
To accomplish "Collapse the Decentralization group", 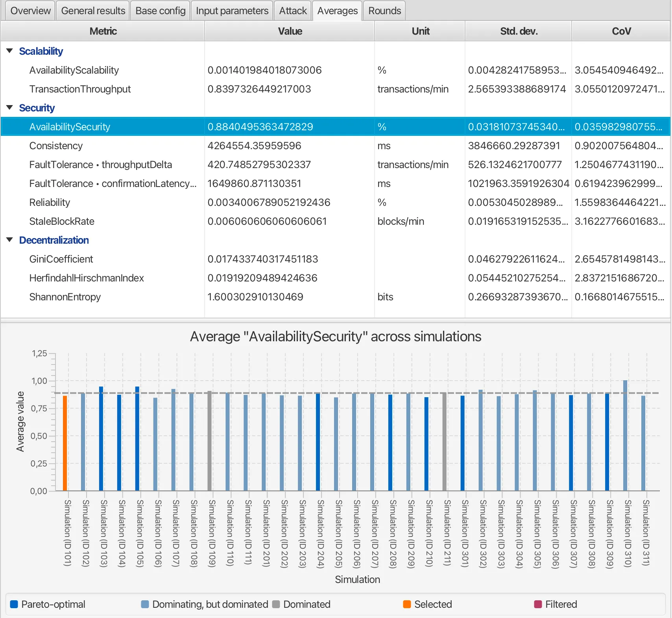I will (x=10, y=240).
